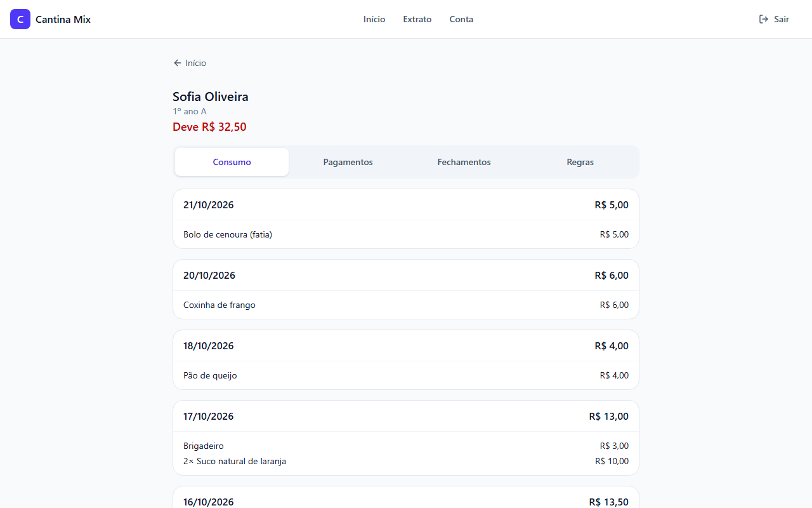Image resolution: width=812 pixels, height=508 pixels.
Task: Click the logout icon beside Sair
Action: [764, 19]
